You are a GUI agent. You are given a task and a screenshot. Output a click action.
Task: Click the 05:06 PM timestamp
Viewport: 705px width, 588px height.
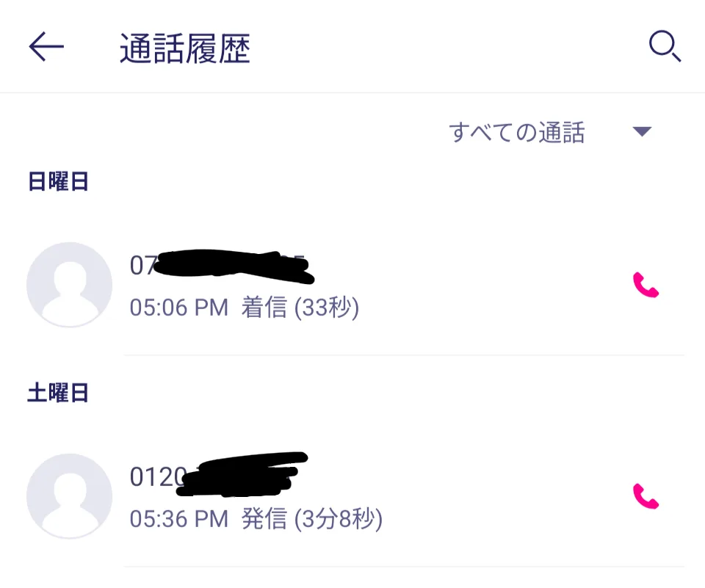click(179, 308)
